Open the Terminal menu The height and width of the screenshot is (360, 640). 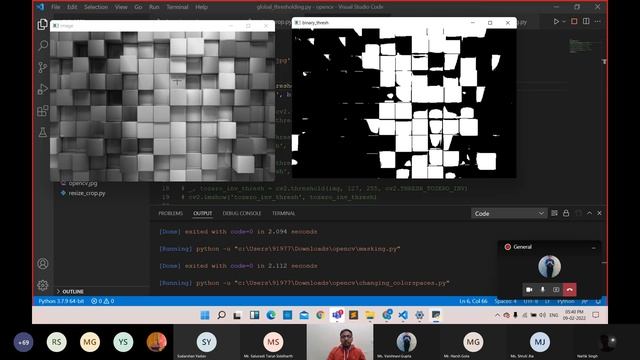pos(177,7)
